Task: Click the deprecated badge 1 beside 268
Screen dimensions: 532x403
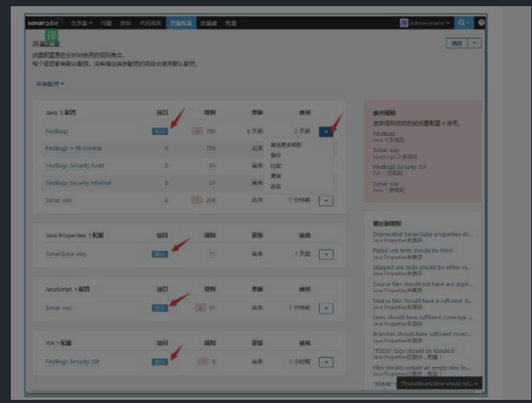Action: click(x=197, y=200)
